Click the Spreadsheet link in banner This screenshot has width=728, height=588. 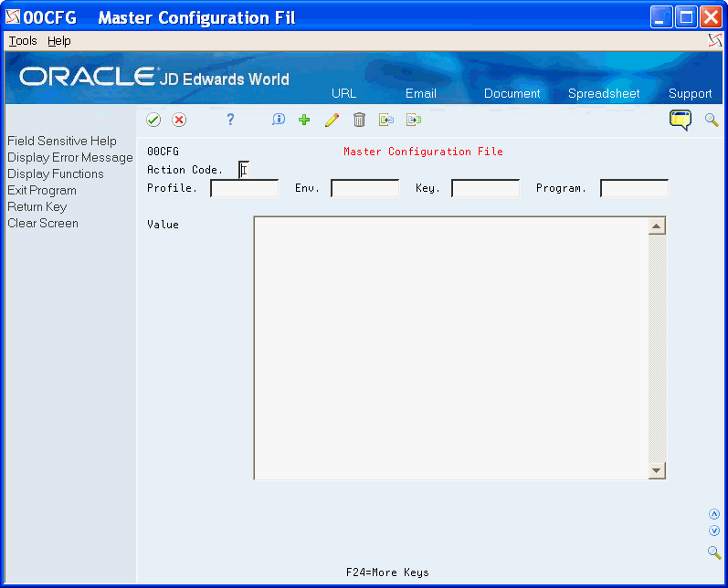[604, 93]
